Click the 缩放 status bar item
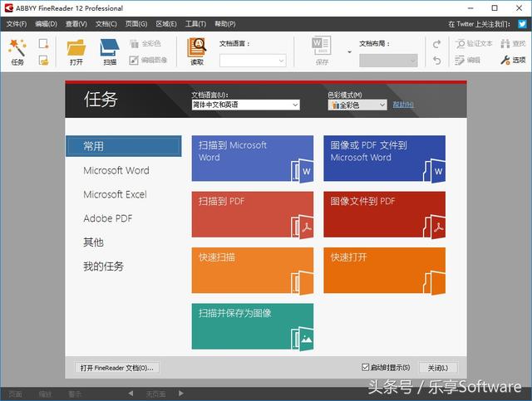Viewport: 532px width, 401px height. pyautogui.click(x=45, y=394)
